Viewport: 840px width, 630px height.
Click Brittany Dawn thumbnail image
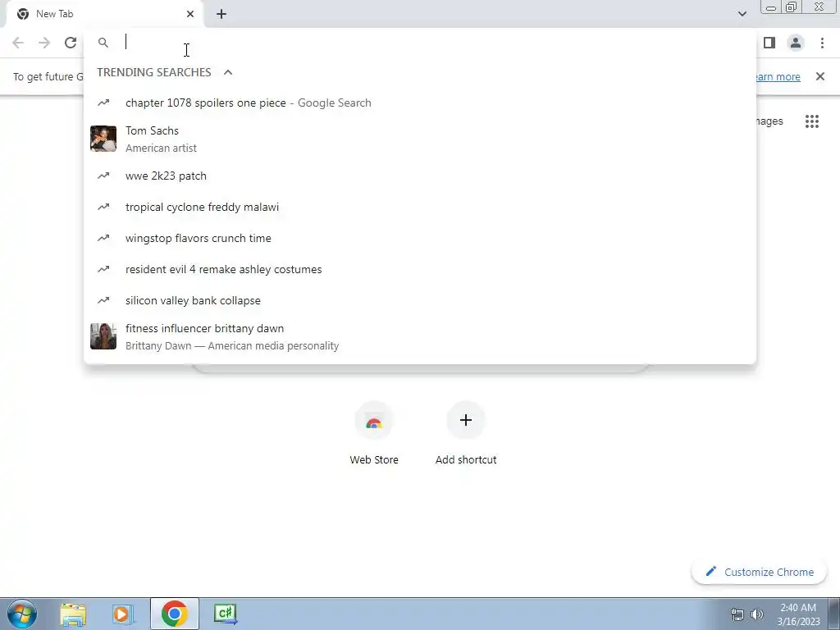point(103,336)
